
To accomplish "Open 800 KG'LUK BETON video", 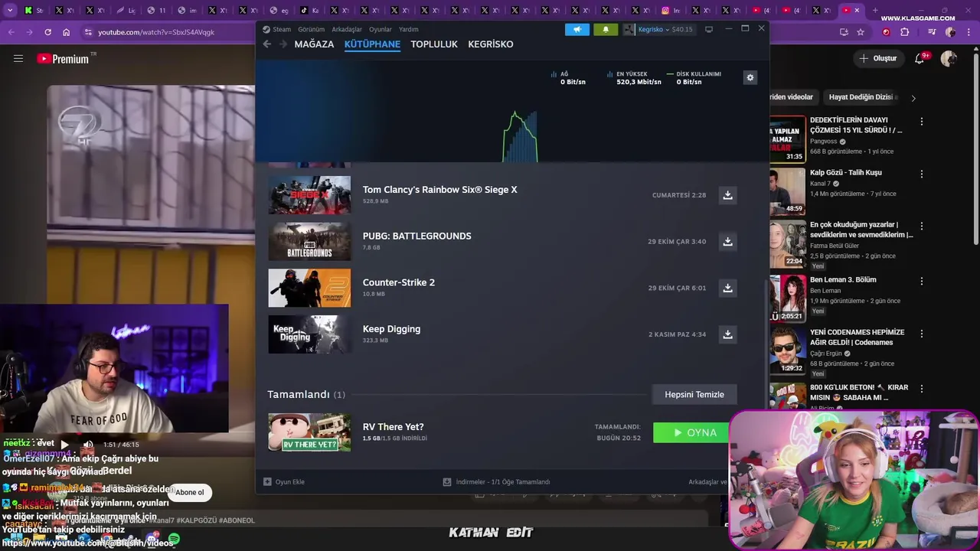I will pos(859,393).
